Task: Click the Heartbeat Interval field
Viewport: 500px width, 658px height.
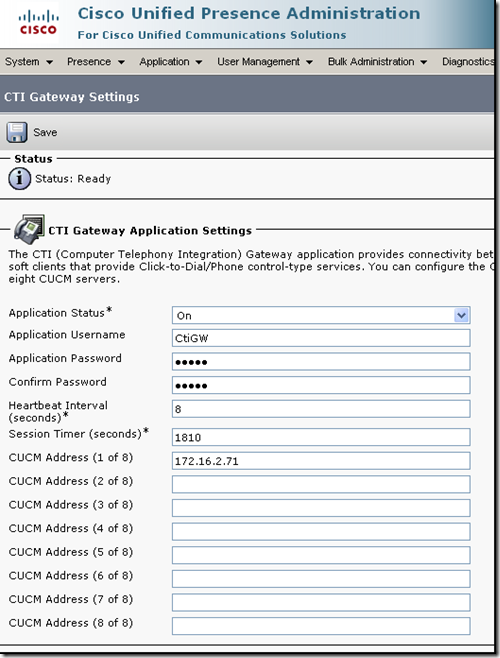Action: click(321, 409)
